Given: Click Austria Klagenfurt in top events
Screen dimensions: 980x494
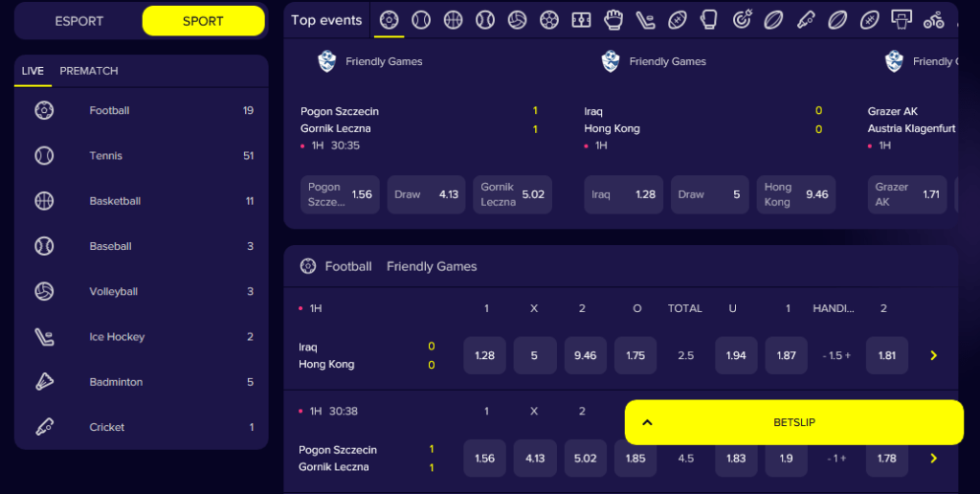Looking at the screenshot, I should [x=911, y=129].
